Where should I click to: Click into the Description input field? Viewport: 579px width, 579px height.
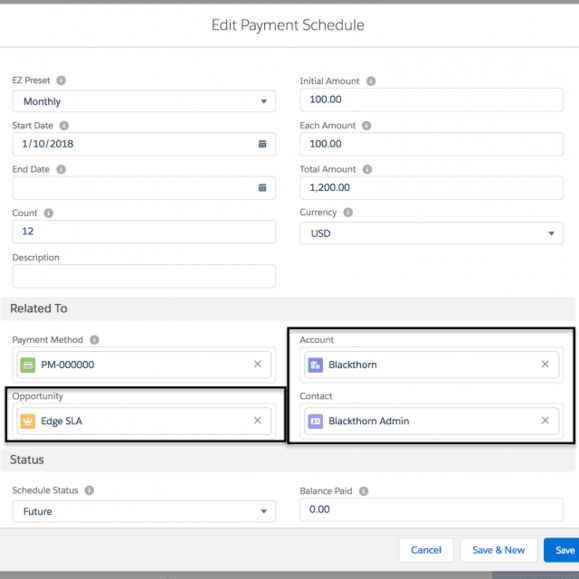[144, 276]
